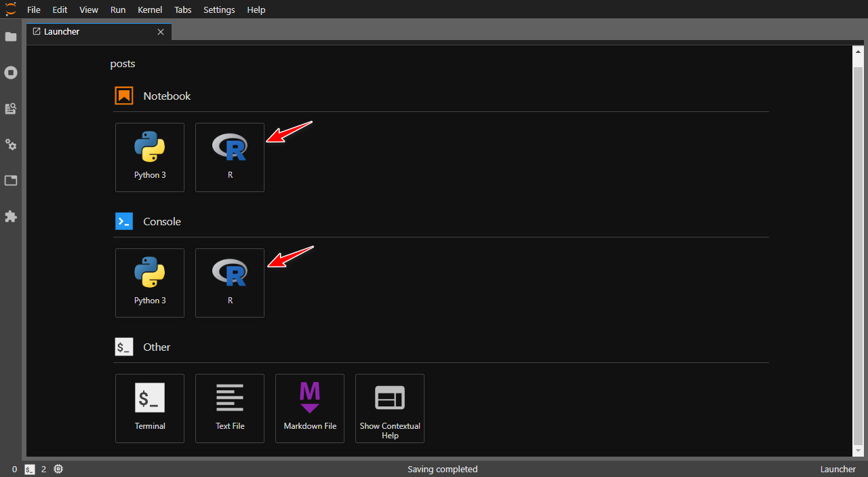Open a new Terminal
Screen dimensions: 868x477
(150, 408)
